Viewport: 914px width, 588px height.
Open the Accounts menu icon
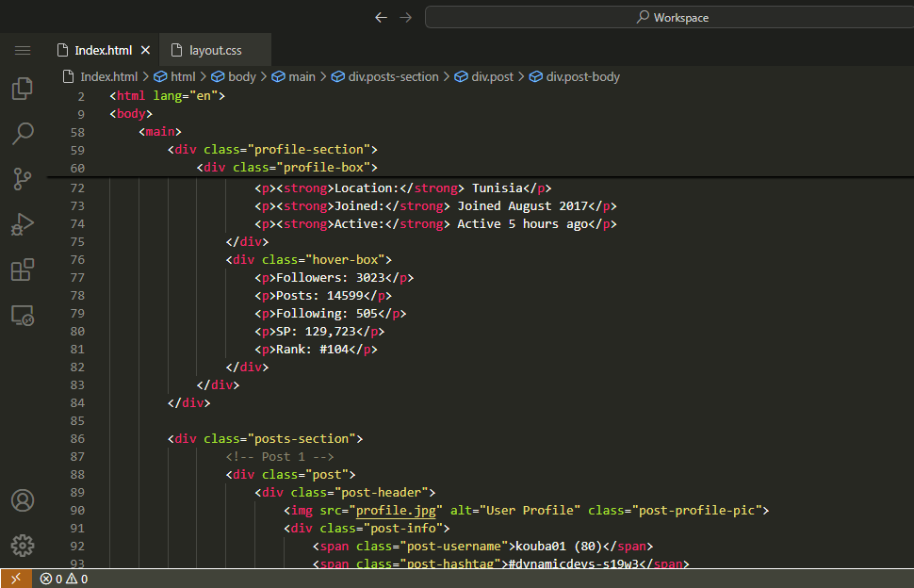pyautogui.click(x=23, y=500)
